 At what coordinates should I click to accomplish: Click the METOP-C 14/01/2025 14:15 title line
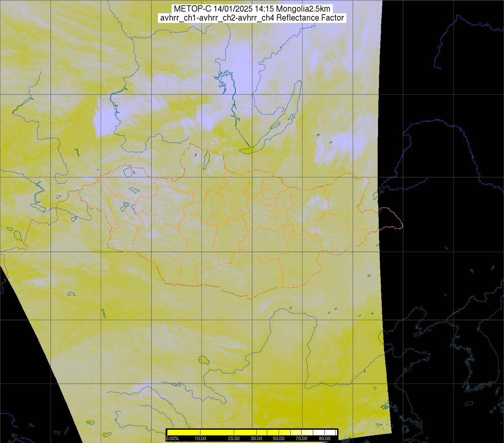tap(252, 9)
